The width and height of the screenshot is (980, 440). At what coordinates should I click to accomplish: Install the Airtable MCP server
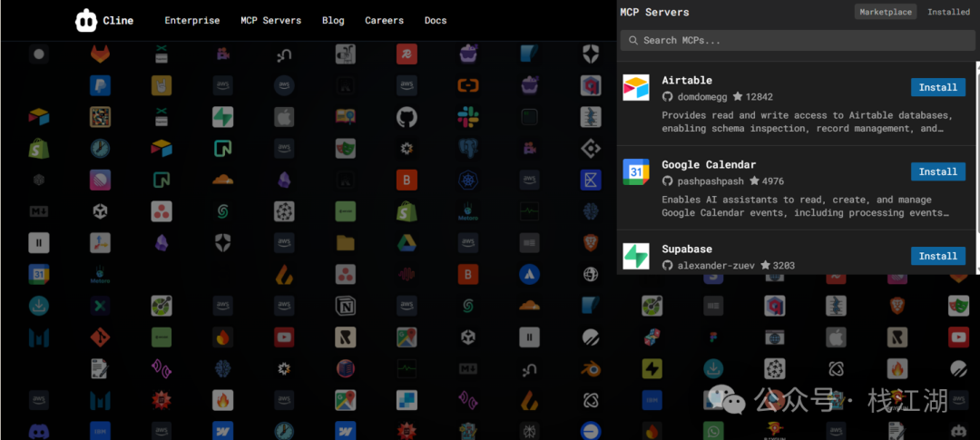coord(938,87)
